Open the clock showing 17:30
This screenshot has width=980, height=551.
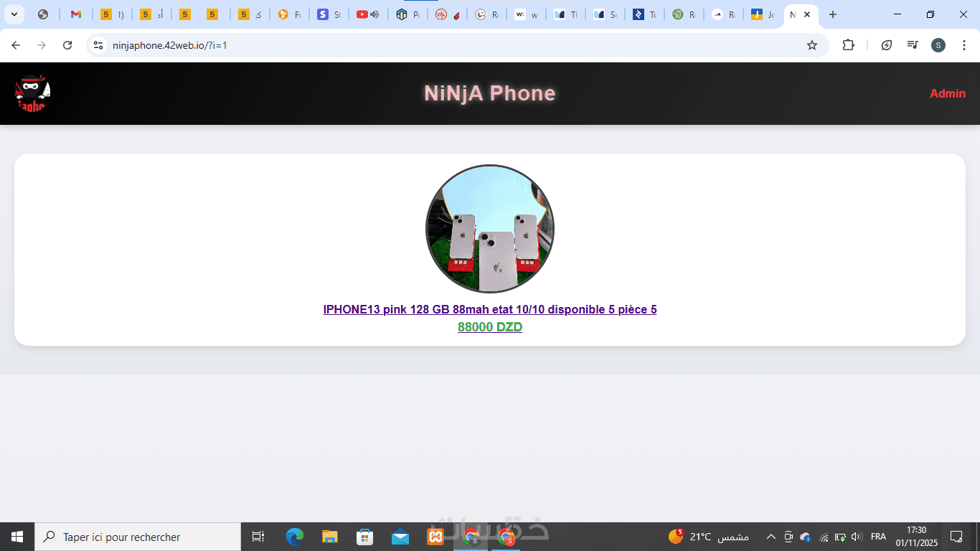pyautogui.click(x=916, y=537)
